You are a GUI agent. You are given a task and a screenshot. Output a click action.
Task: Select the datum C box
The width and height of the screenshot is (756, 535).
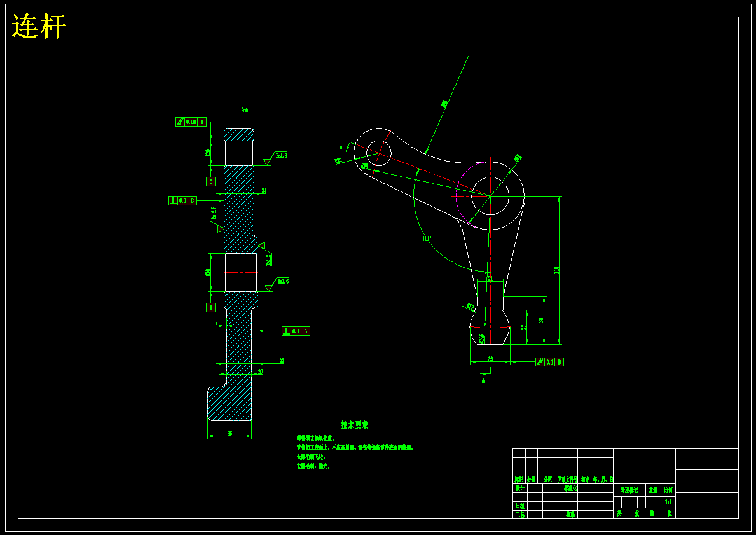[210, 182]
